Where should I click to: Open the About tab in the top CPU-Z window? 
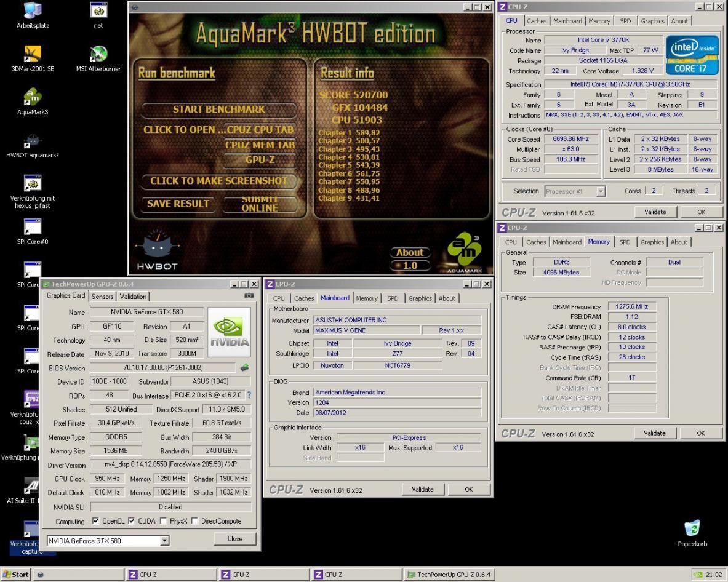[x=679, y=21]
